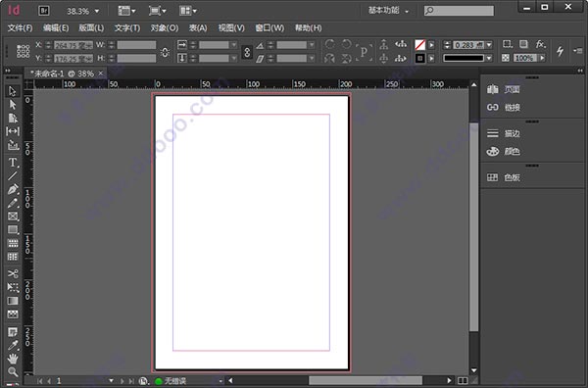Select the Page tool
Image resolution: width=588 pixels, height=388 pixels.
[x=13, y=119]
